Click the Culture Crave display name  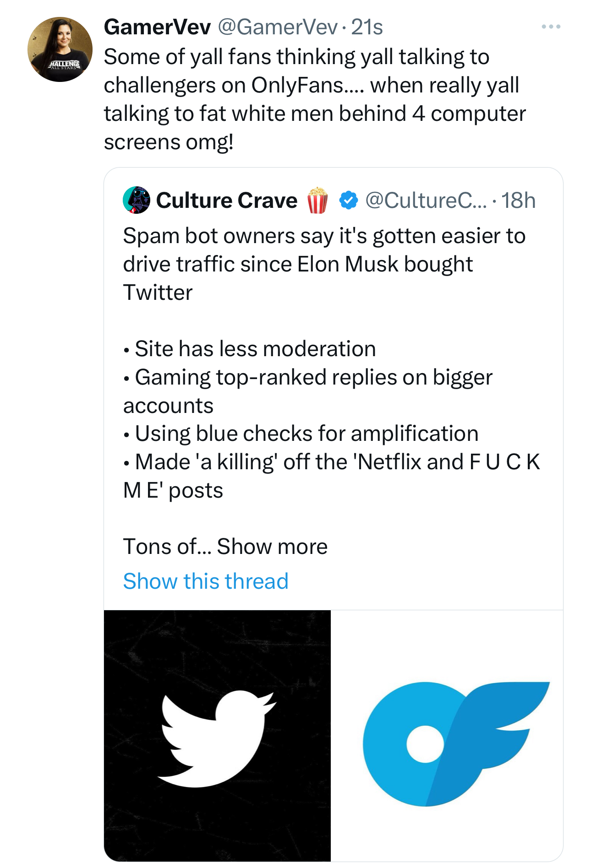pyautogui.click(x=227, y=201)
